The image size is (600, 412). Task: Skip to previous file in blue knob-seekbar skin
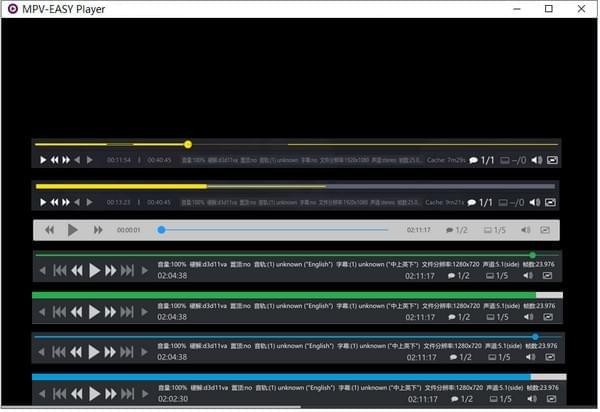coord(59,352)
